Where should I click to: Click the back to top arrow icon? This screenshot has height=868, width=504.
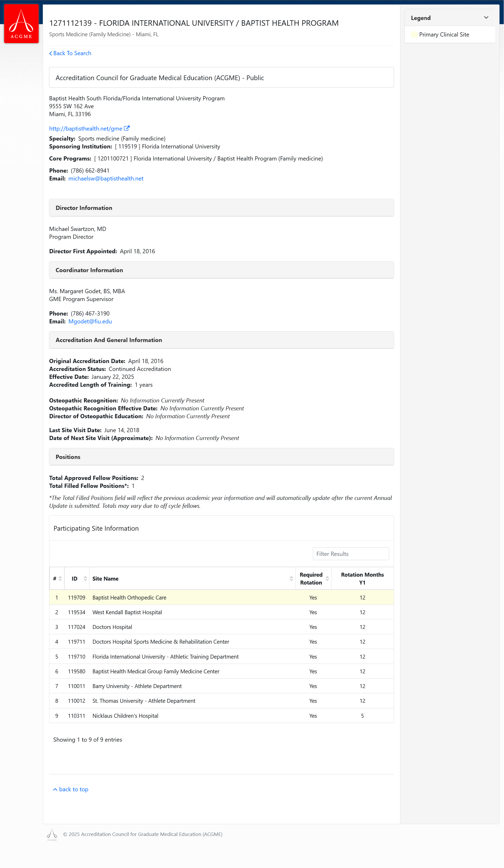pyautogui.click(x=55, y=789)
